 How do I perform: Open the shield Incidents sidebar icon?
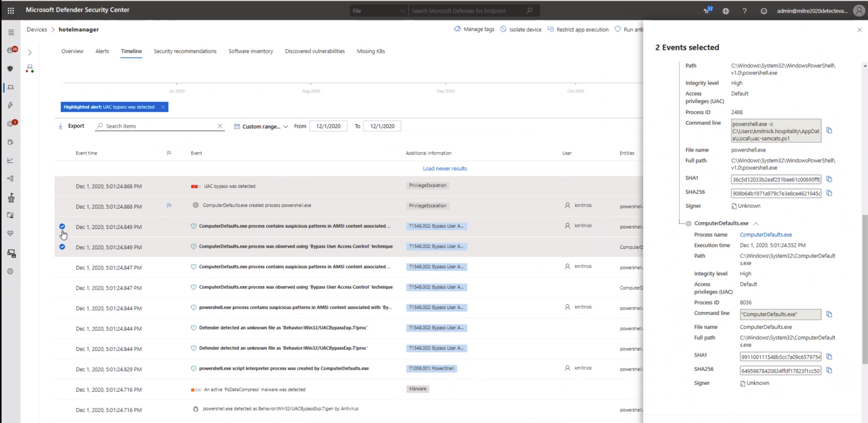pos(10,69)
